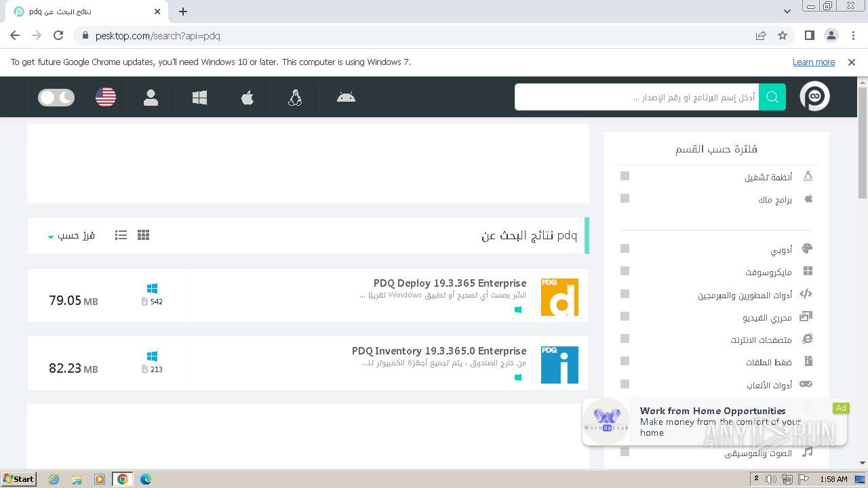Check the أنظمة تشغيل filter checkbox

625,176
